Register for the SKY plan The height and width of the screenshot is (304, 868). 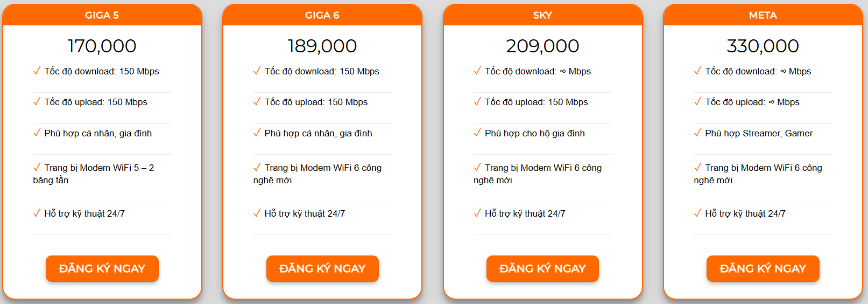(x=542, y=268)
